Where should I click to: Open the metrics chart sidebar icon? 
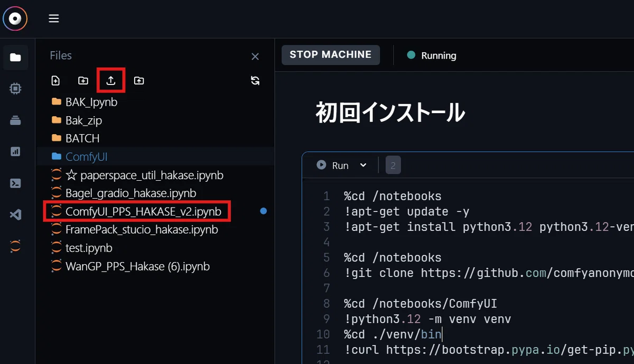pyautogui.click(x=16, y=152)
